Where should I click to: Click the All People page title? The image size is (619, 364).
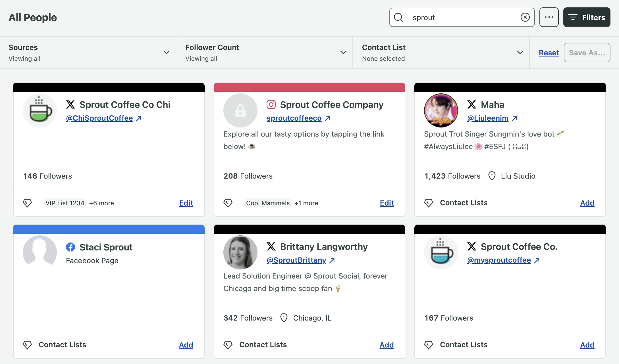point(33,18)
